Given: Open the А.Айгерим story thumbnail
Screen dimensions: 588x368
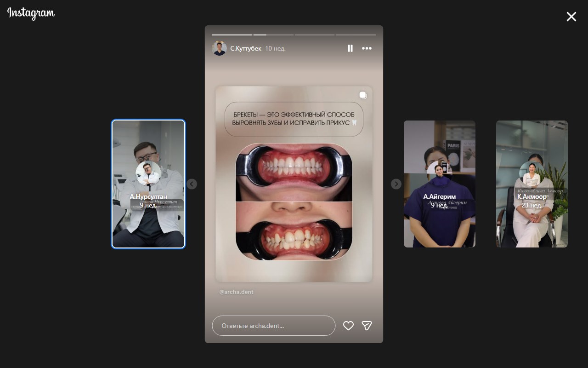Looking at the screenshot, I should click(x=440, y=184).
